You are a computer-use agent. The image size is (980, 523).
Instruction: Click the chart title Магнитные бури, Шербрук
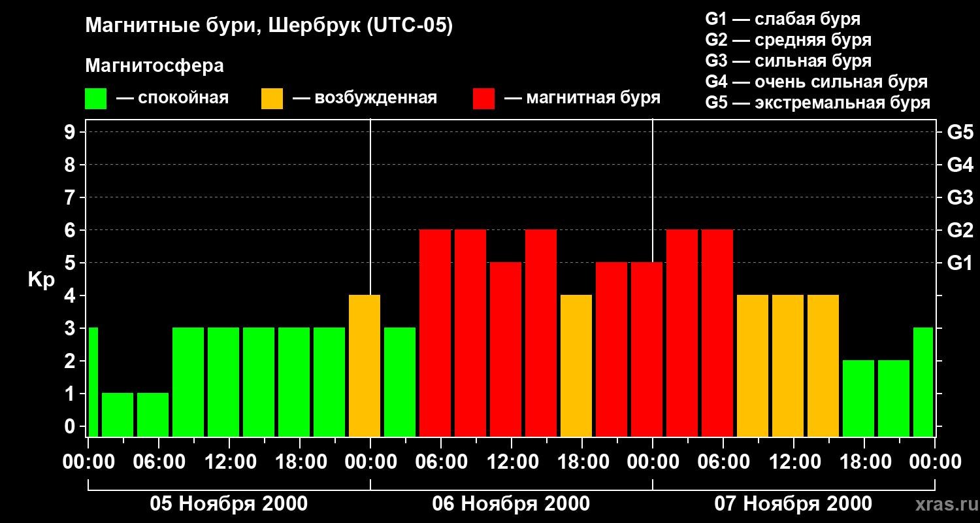269,26
